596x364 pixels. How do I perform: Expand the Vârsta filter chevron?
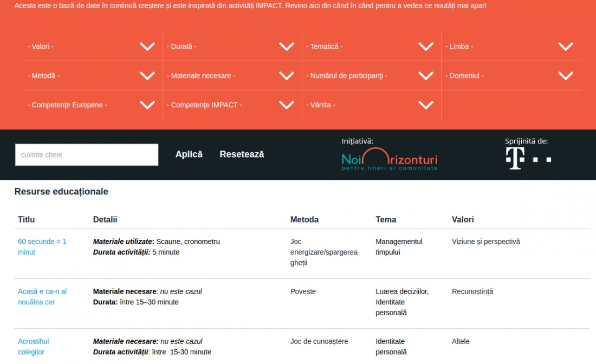426,105
